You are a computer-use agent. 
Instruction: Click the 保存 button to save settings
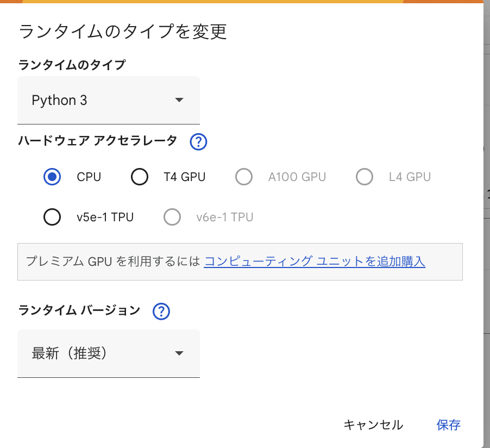pos(448,425)
